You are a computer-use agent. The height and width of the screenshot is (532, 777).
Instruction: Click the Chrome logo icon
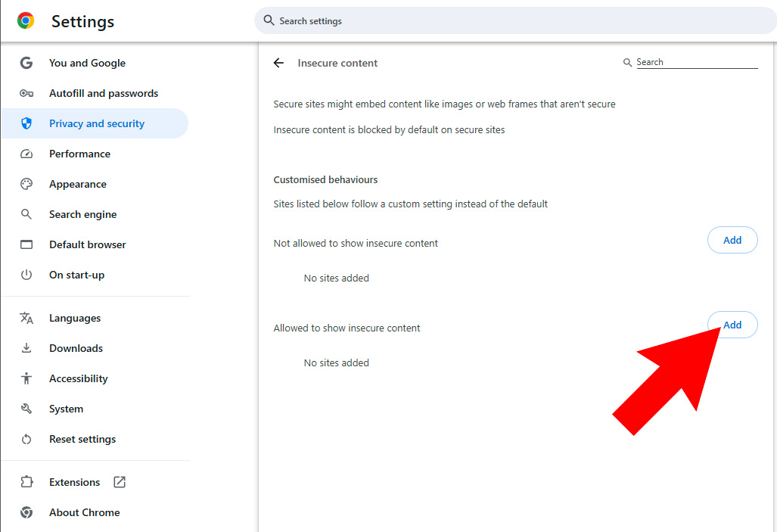tap(26, 21)
